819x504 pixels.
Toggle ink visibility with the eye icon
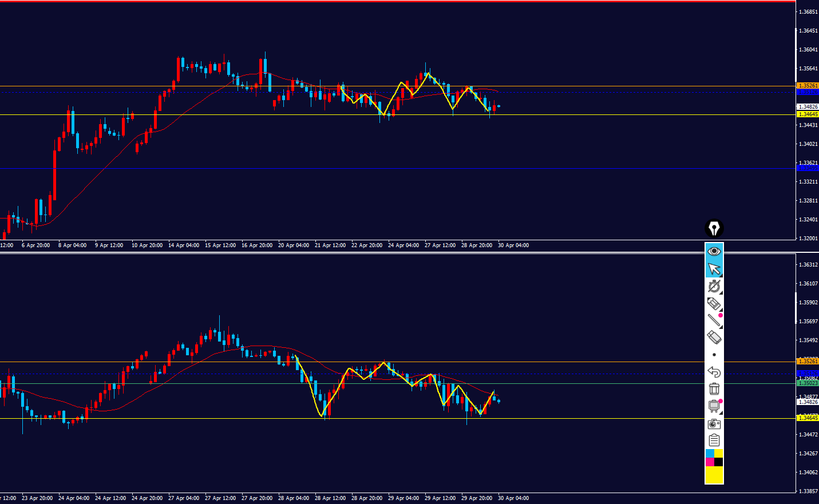714,251
